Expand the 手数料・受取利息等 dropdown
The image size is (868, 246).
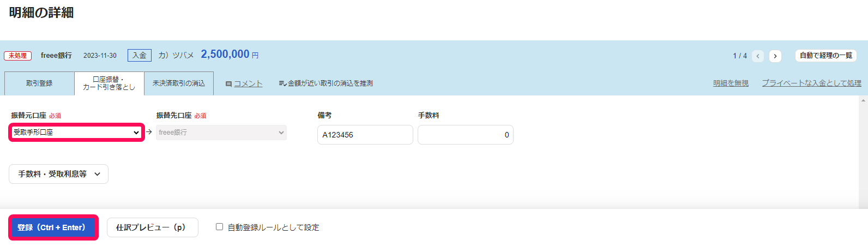[x=59, y=174]
